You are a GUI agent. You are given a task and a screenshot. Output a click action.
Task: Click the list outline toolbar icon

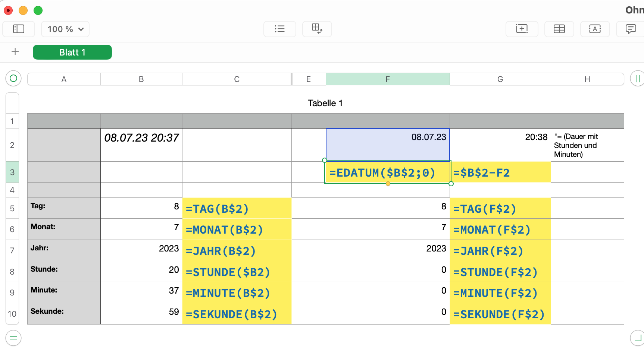279,29
